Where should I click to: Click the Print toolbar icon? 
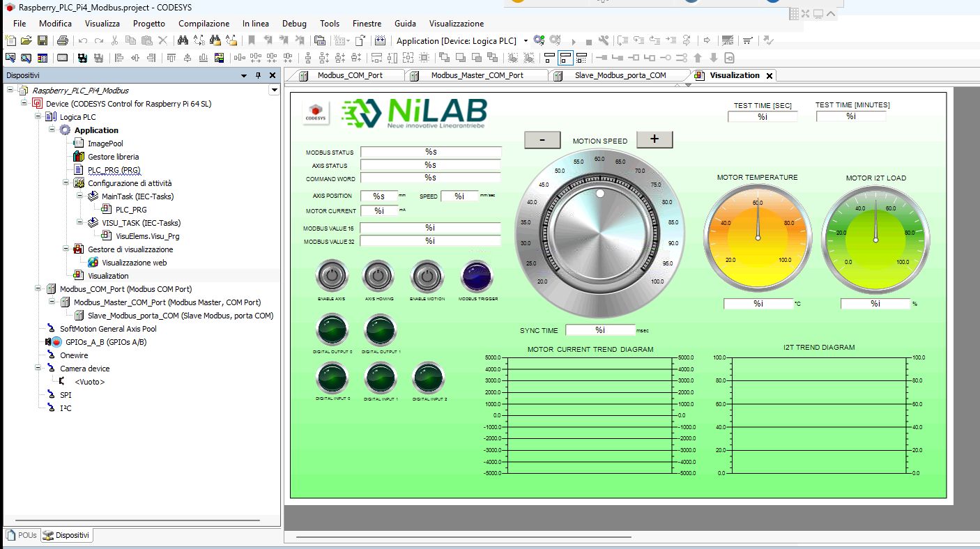coord(63,41)
